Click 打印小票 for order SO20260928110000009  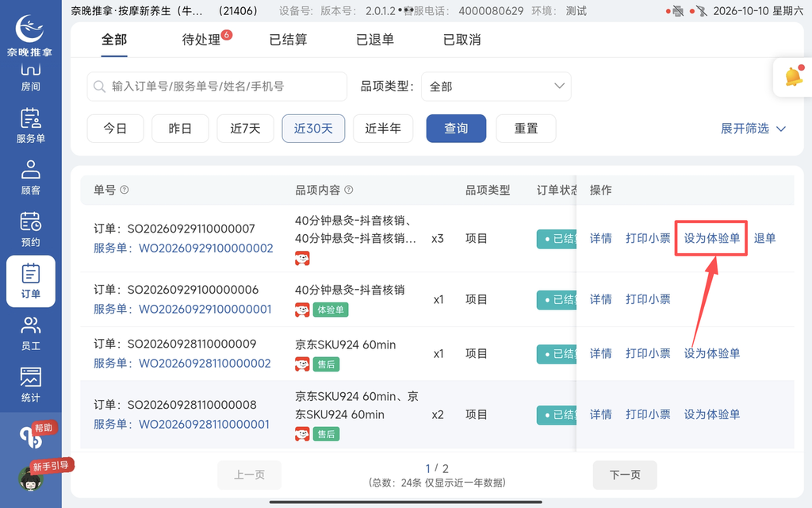pyautogui.click(x=648, y=353)
